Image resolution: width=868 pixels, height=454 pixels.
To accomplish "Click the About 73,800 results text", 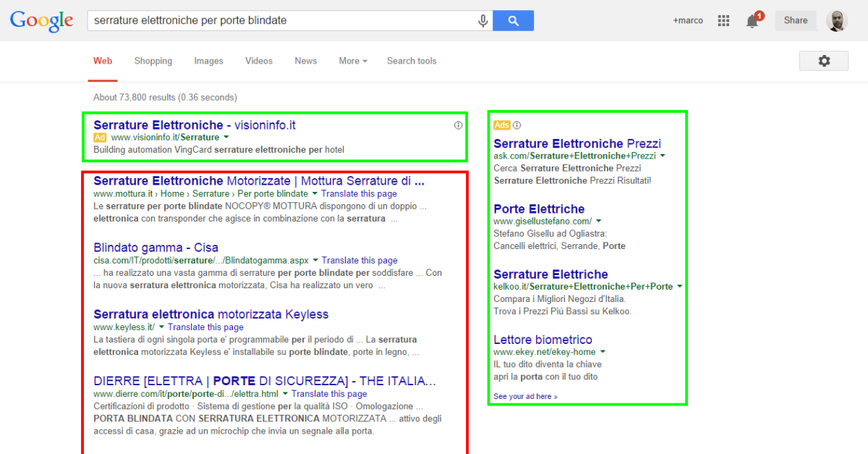I will [165, 97].
